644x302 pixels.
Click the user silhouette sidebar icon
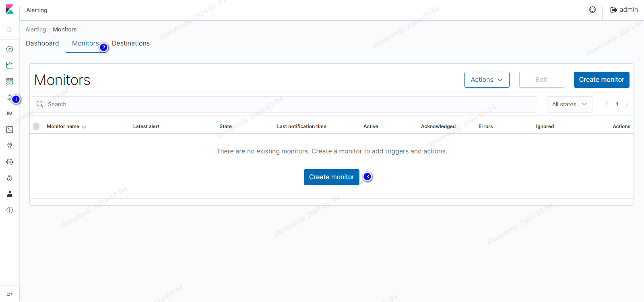(10, 194)
